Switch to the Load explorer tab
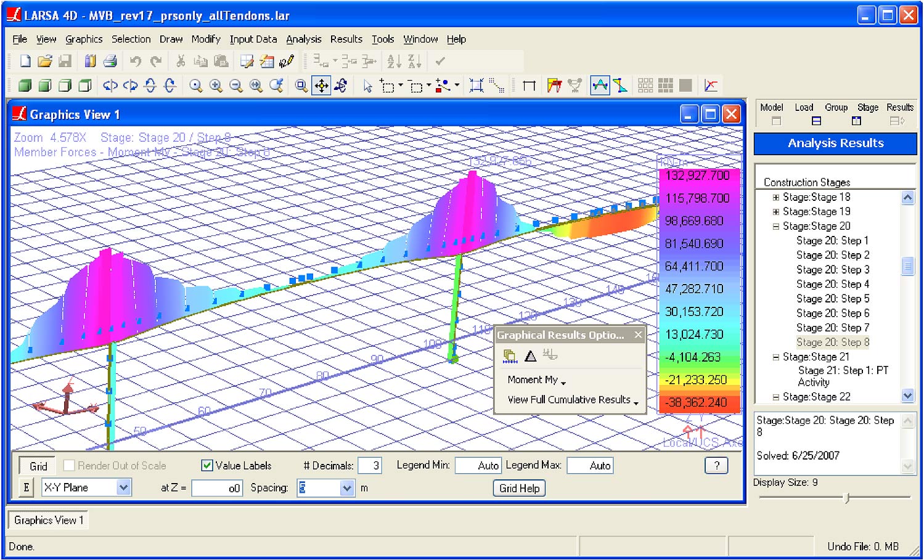The image size is (924, 560). (x=804, y=113)
